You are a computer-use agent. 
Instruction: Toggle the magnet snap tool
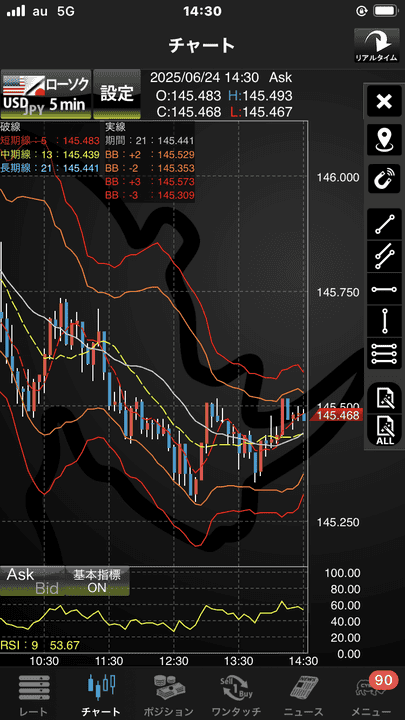[384, 178]
